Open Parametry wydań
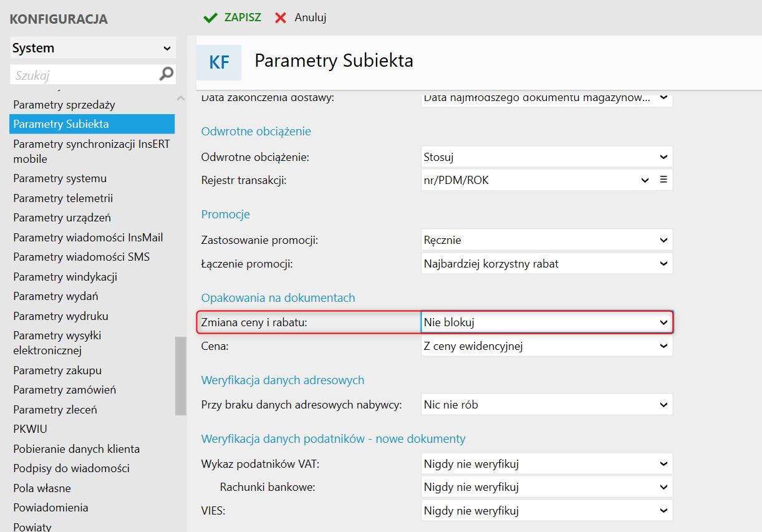Viewport: 762px width, 532px height. (x=55, y=296)
